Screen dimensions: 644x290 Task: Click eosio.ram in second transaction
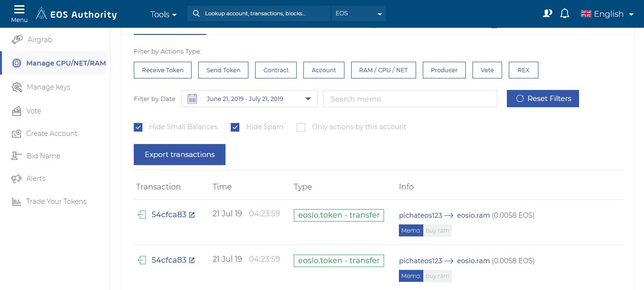coord(473,261)
